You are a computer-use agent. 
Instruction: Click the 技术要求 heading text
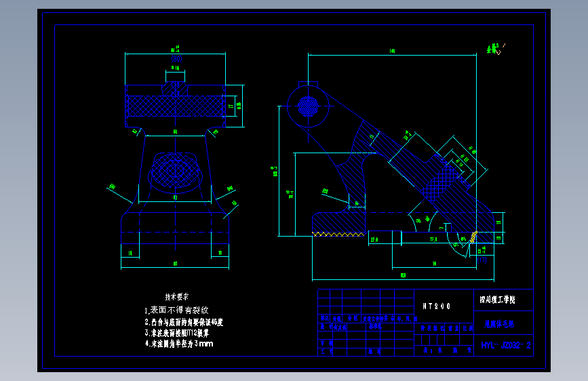click(177, 297)
